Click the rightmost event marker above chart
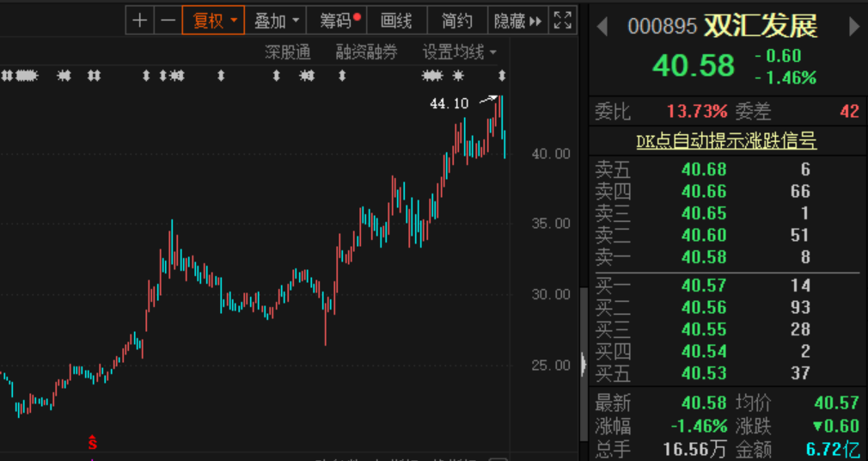 coord(502,77)
